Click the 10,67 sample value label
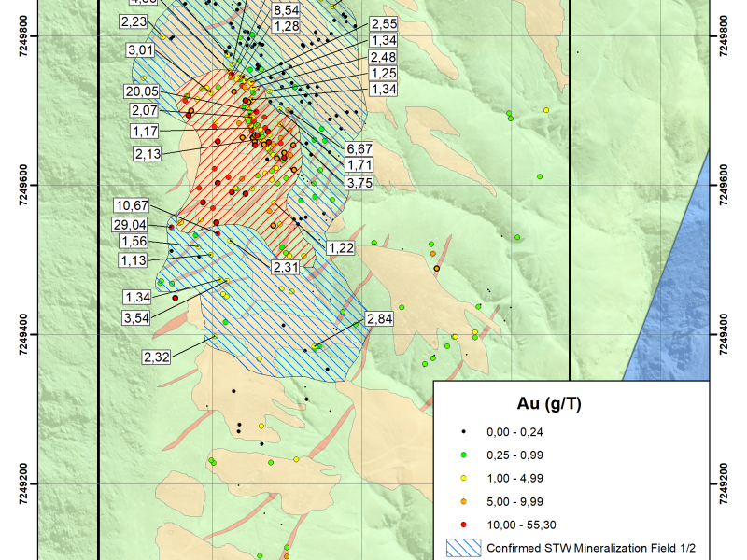Image resolution: width=747 pixels, height=560 pixels. pyautogui.click(x=130, y=205)
